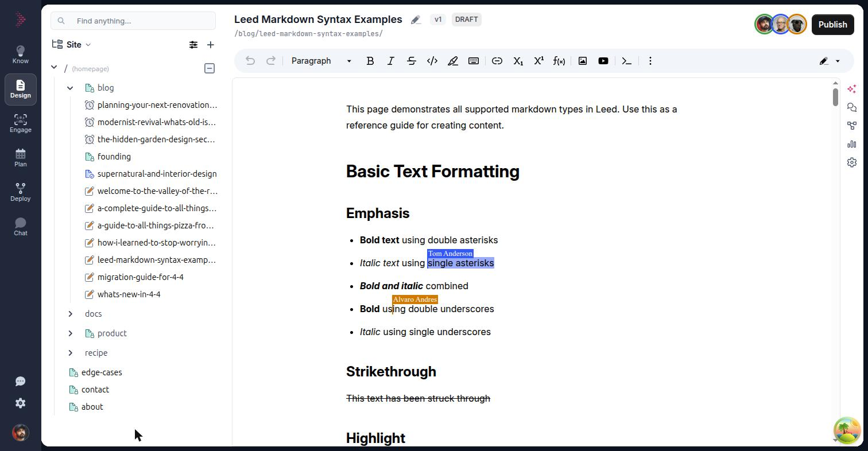Apply superscript formatting

538,61
